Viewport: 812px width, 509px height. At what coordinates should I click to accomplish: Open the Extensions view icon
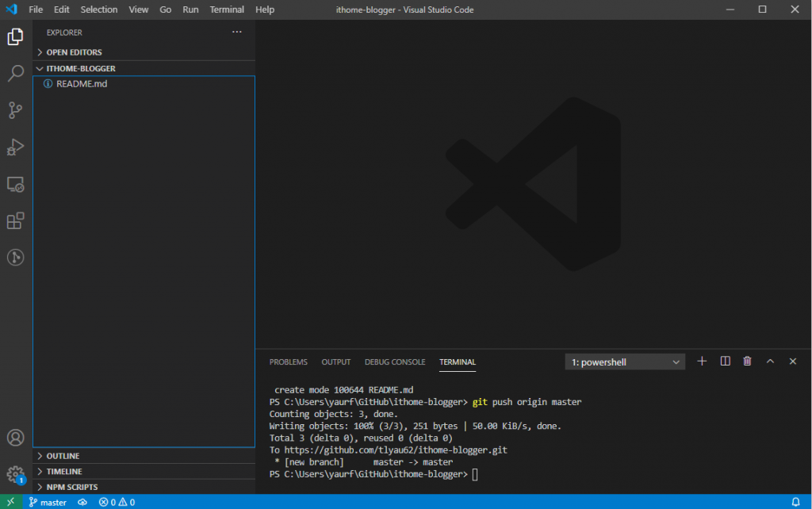[16, 221]
